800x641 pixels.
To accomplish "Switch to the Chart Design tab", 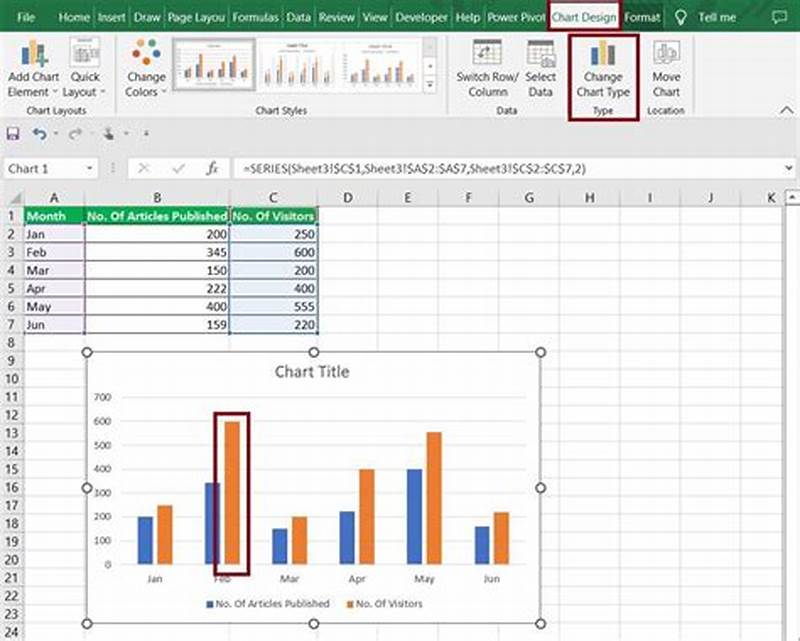I will [x=584, y=17].
